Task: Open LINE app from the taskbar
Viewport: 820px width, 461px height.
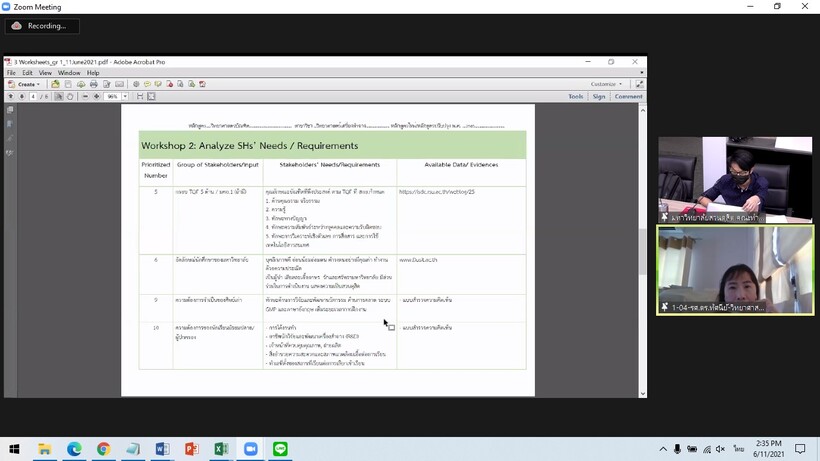Action: (x=280, y=449)
